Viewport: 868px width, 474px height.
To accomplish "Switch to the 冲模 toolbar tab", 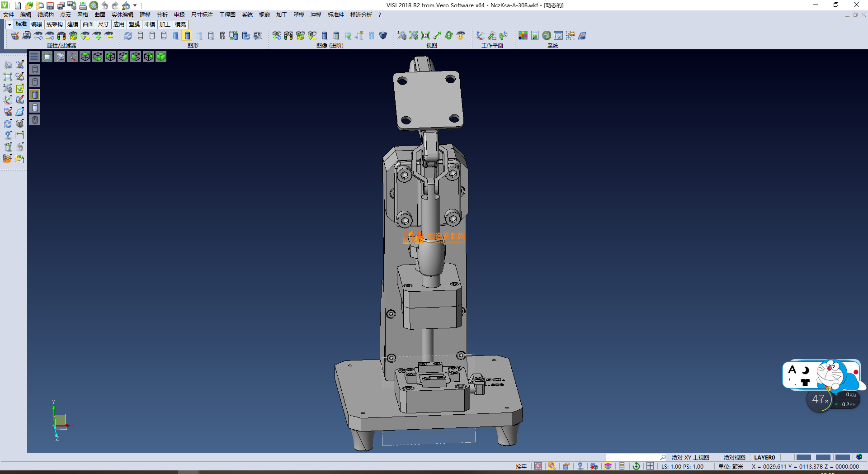I will pyautogui.click(x=150, y=24).
